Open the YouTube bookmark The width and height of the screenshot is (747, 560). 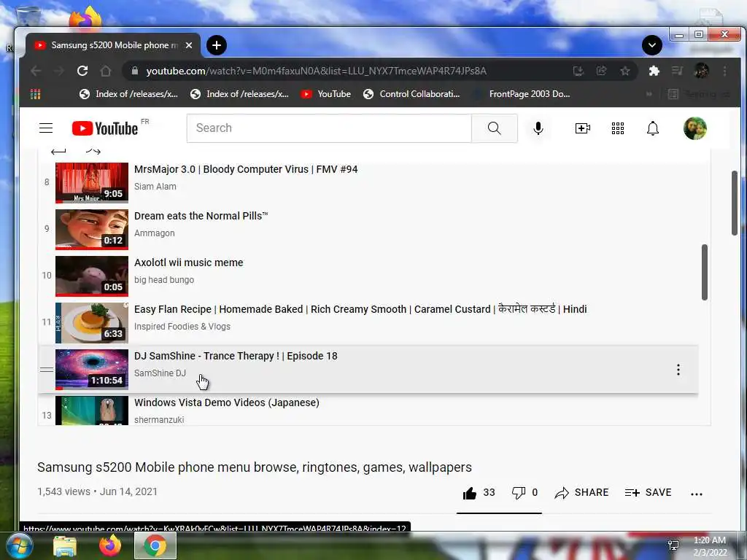coord(326,94)
